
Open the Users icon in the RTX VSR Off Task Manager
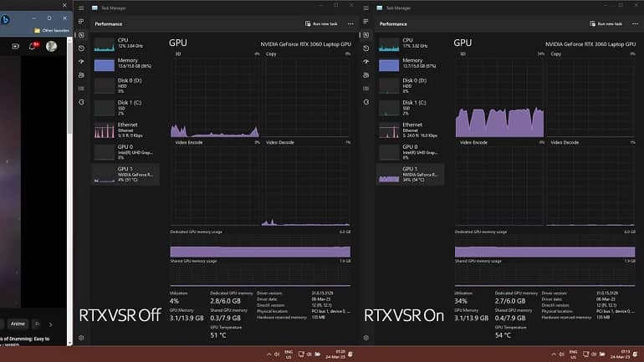click(81, 75)
